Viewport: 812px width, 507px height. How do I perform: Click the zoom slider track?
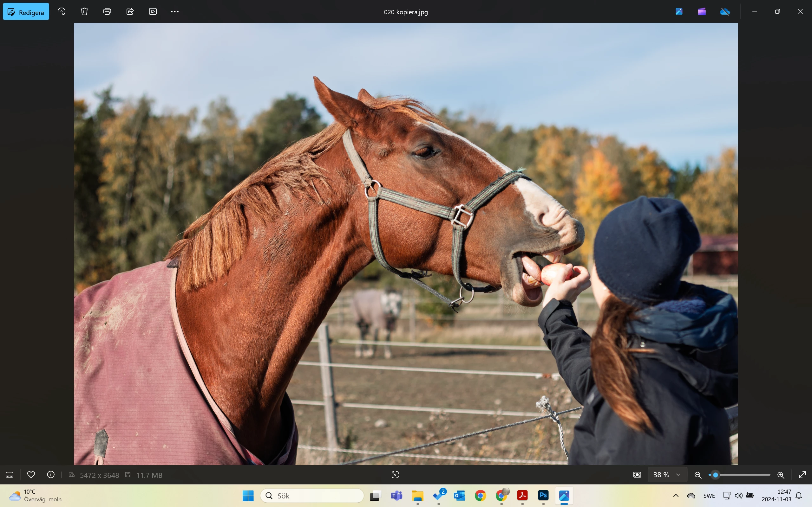point(745,475)
